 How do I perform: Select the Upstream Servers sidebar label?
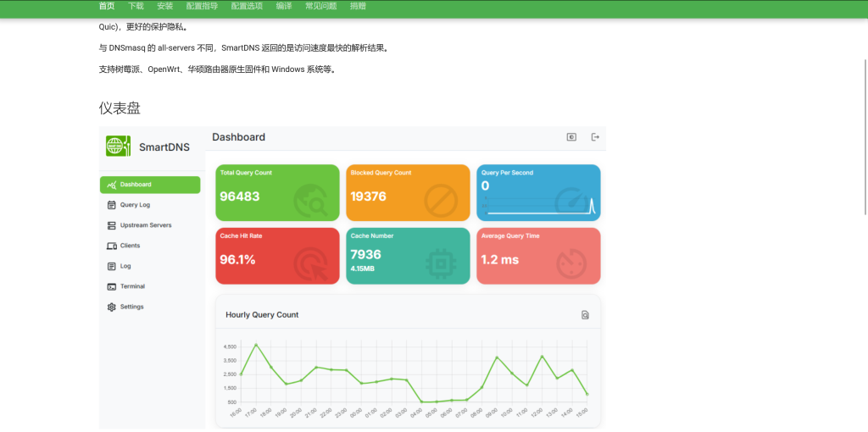click(146, 225)
